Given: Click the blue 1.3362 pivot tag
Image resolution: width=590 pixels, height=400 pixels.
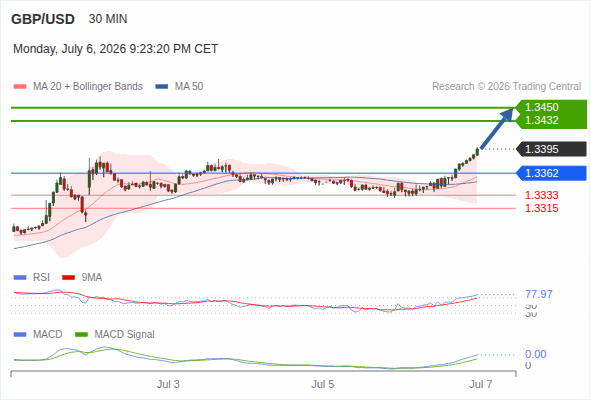Looking at the screenshot, I should click(552, 173).
